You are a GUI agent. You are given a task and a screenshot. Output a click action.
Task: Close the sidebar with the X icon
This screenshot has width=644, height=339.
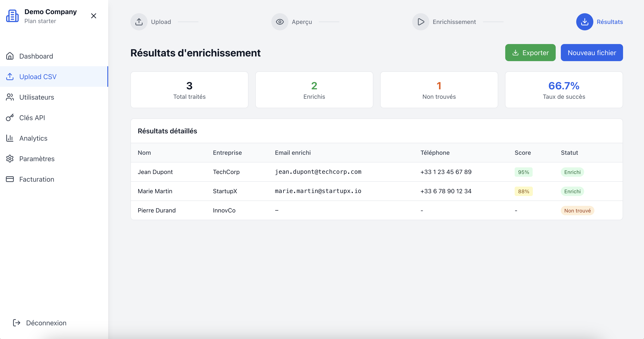(x=93, y=16)
